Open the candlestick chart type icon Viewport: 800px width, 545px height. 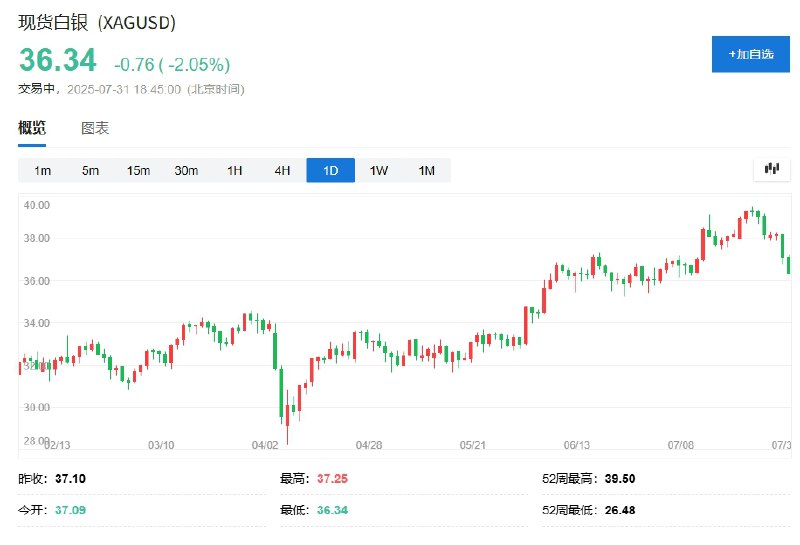tap(772, 169)
